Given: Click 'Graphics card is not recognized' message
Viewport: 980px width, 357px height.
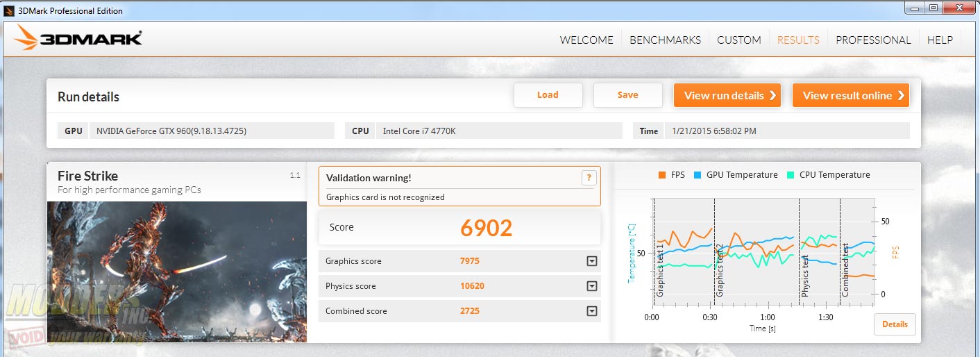Looking at the screenshot, I should (x=385, y=197).
